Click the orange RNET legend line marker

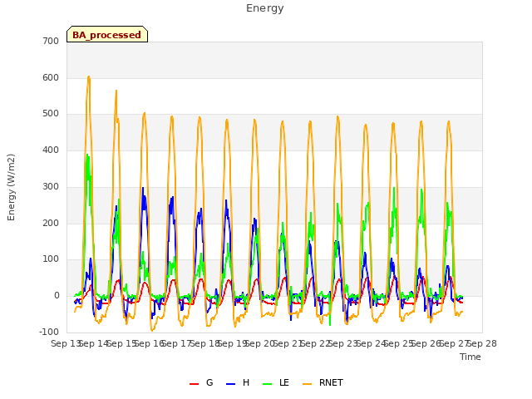pyautogui.click(x=307, y=384)
